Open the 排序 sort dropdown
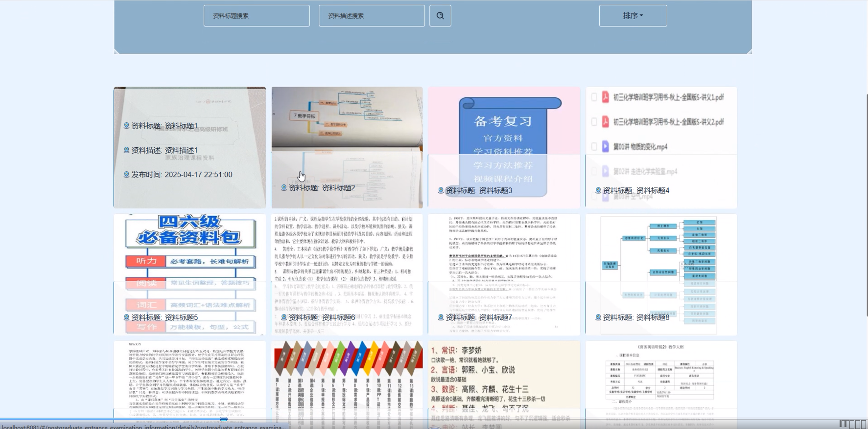868x429 pixels. (x=633, y=16)
